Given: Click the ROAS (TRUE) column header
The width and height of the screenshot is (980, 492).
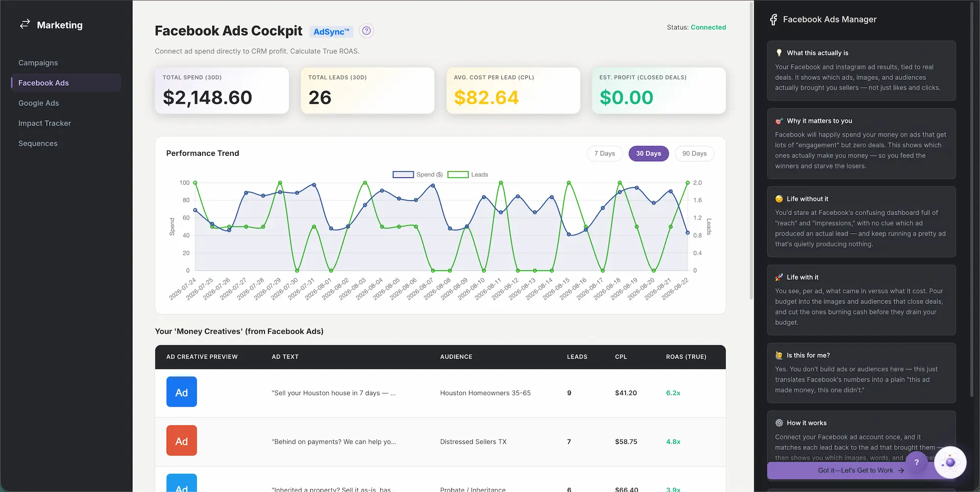Looking at the screenshot, I should (x=686, y=357).
